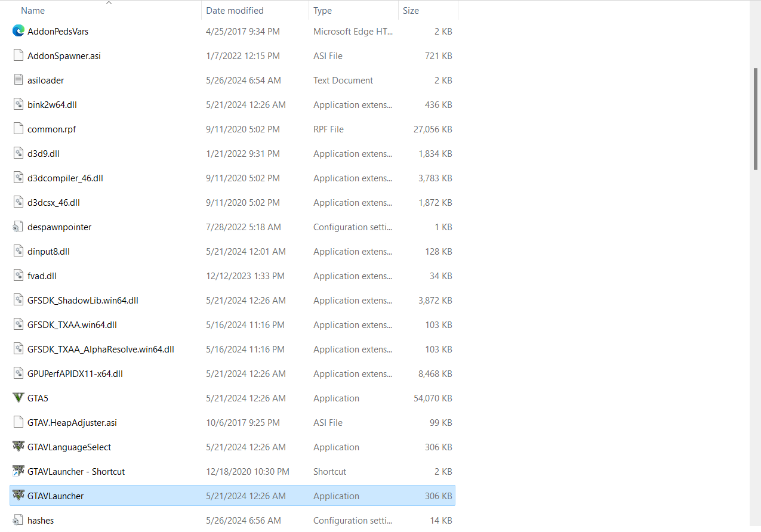
Task: Click the GTAVLauncher - Shortcut icon
Action: click(19, 471)
